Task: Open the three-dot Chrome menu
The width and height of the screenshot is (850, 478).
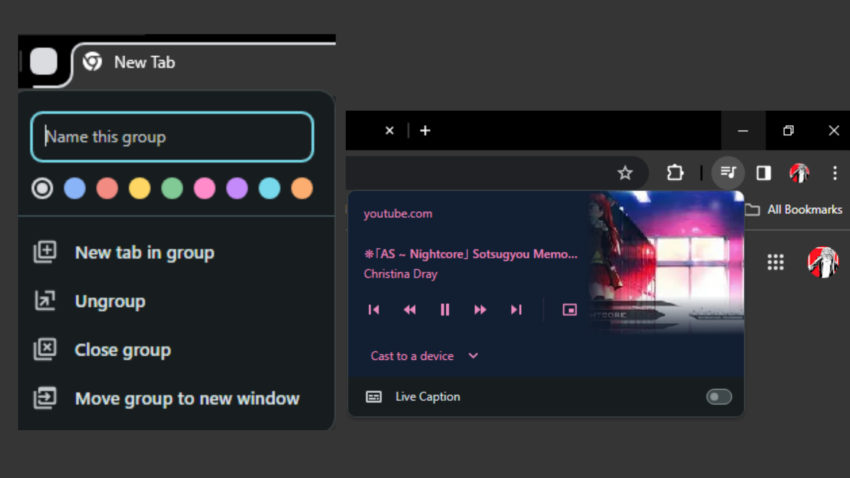Action: [x=834, y=173]
